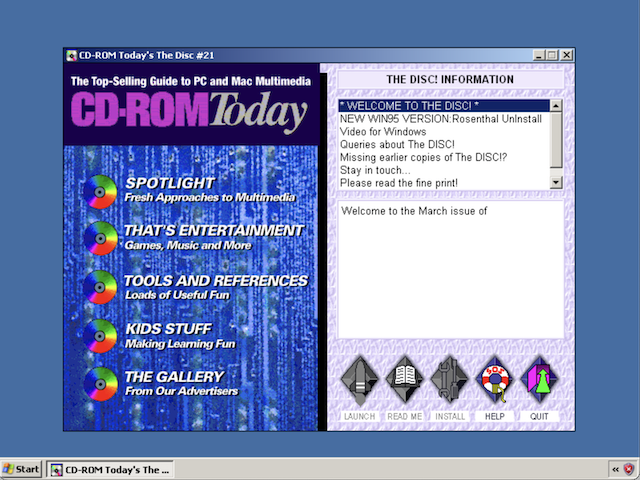Click 'Welcome to the March issue of' text
The image size is (640, 480).
[414, 211]
